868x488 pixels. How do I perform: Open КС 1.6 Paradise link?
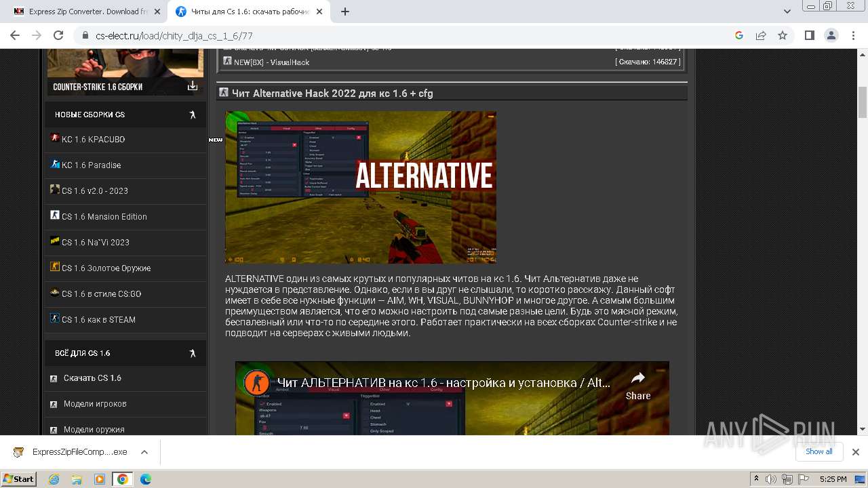coord(91,165)
